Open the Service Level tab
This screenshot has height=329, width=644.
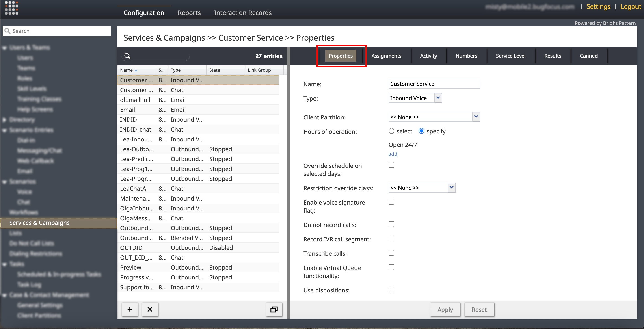coord(510,56)
